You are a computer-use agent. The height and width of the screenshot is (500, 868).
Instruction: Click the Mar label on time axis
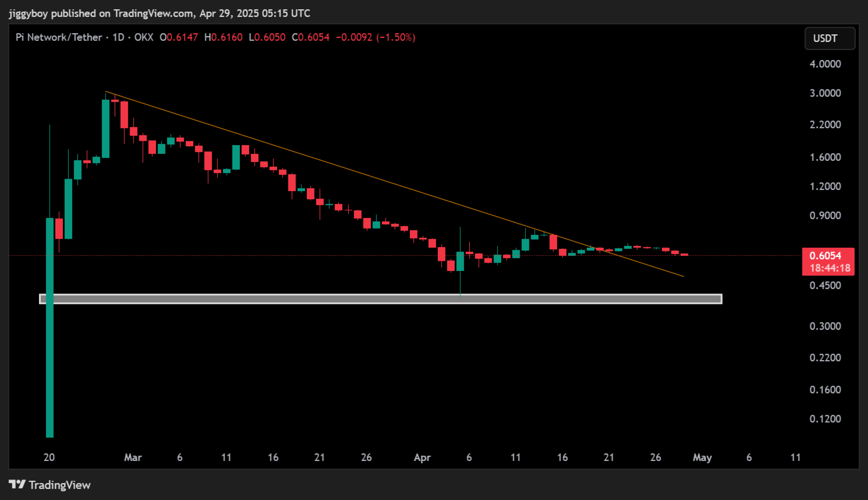(133, 458)
